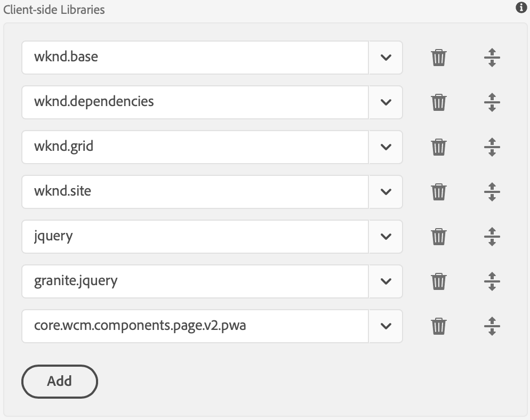The image size is (530, 420).
Task: Click the Add button
Action: (x=59, y=381)
